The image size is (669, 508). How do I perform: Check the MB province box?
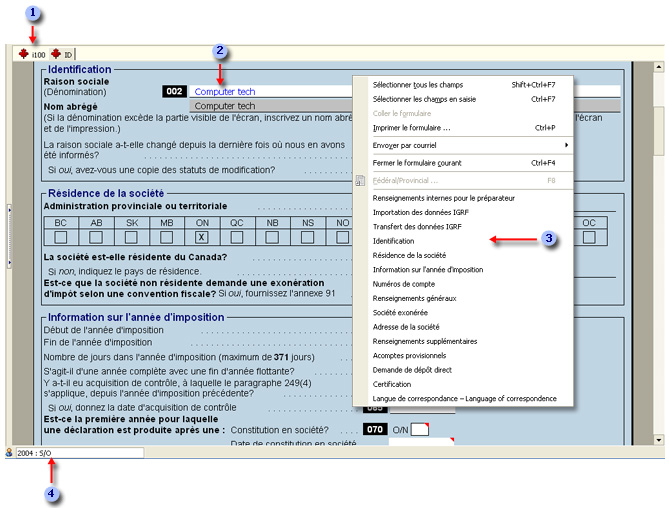pyautogui.click(x=166, y=237)
